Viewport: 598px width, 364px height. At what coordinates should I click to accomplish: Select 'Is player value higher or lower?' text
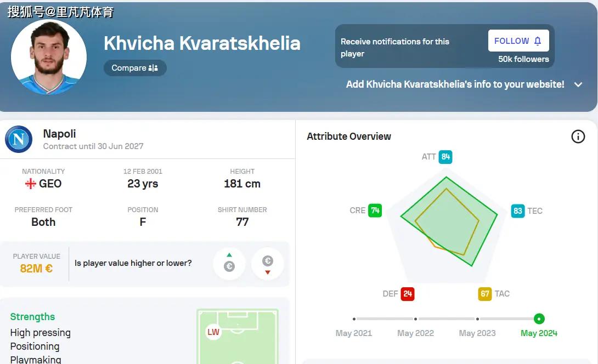coord(133,263)
